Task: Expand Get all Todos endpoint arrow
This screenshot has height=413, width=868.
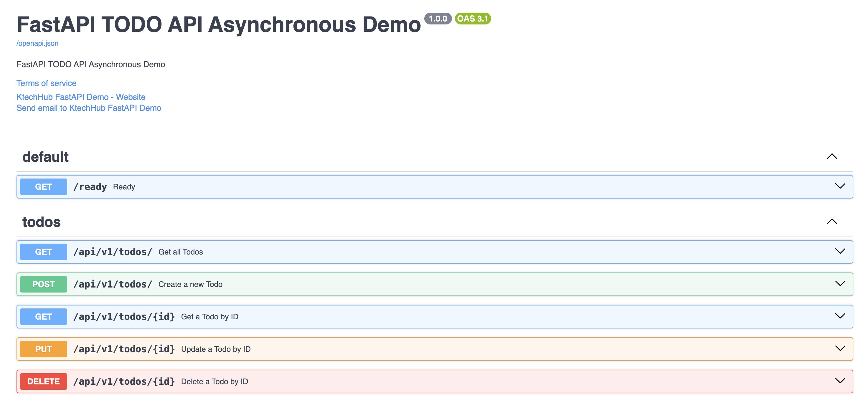Action: tap(840, 251)
